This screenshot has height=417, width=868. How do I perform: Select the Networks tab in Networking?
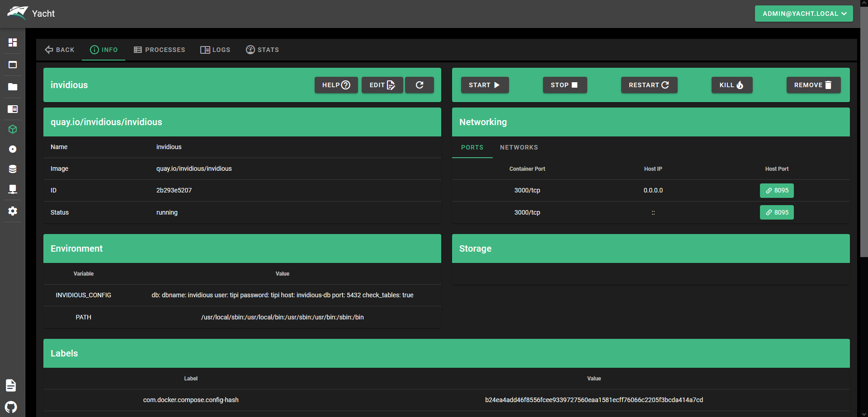point(519,147)
